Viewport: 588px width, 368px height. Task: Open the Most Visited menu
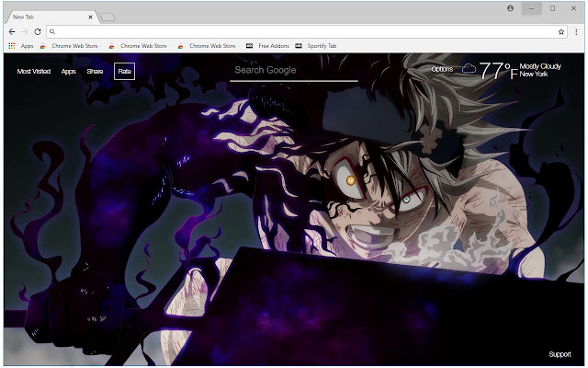click(34, 72)
